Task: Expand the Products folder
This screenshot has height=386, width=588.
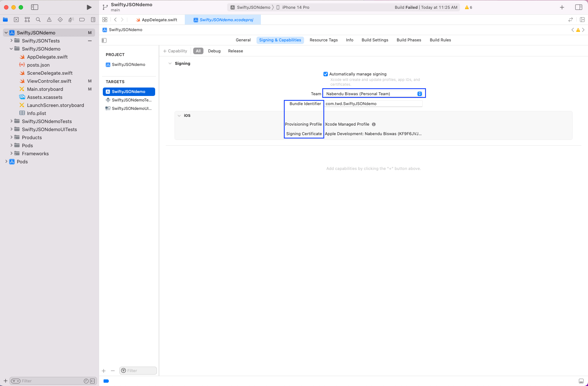Action: coord(11,137)
